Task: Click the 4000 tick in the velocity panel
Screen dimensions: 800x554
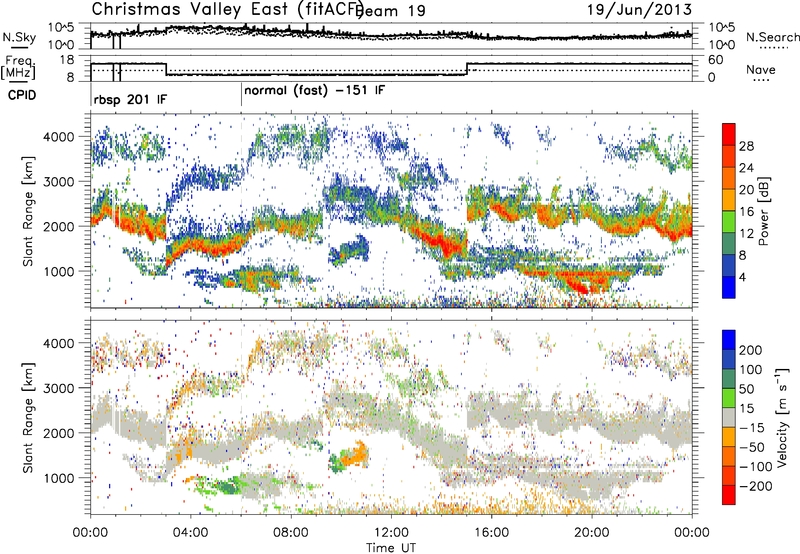Action: tap(61, 343)
